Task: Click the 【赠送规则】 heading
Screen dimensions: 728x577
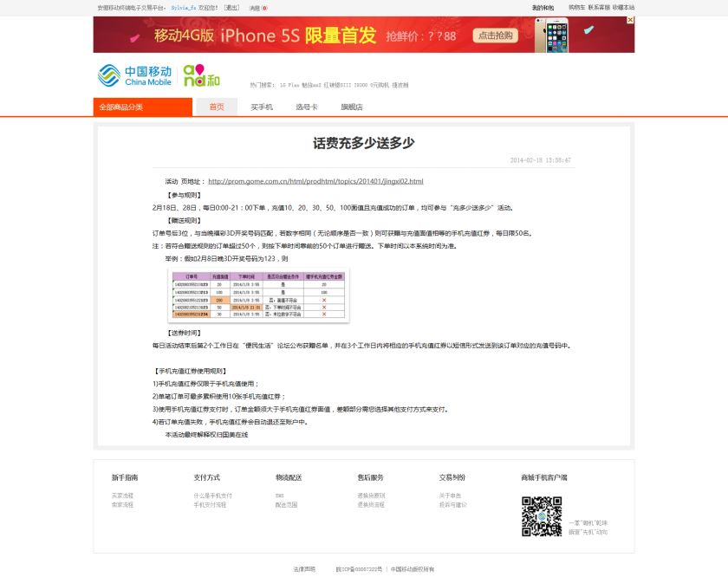Action: point(184,221)
